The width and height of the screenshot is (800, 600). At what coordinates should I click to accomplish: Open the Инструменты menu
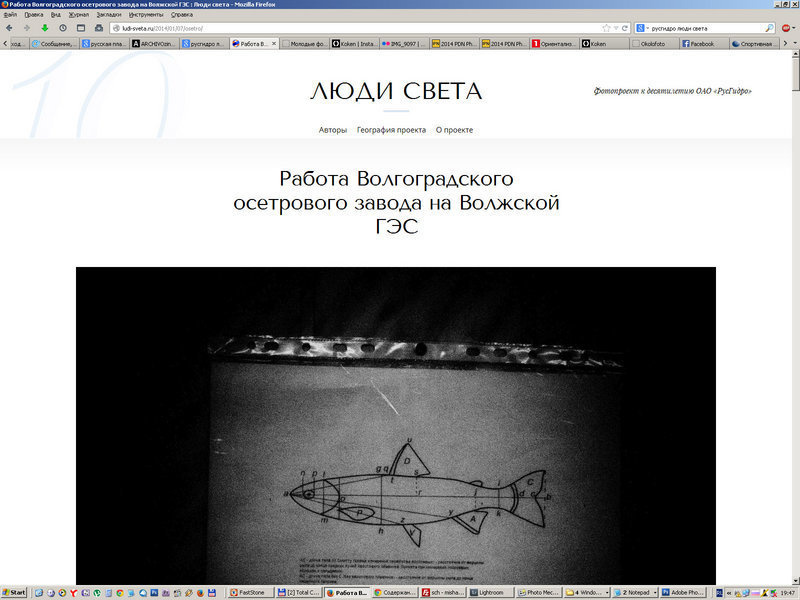click(146, 15)
